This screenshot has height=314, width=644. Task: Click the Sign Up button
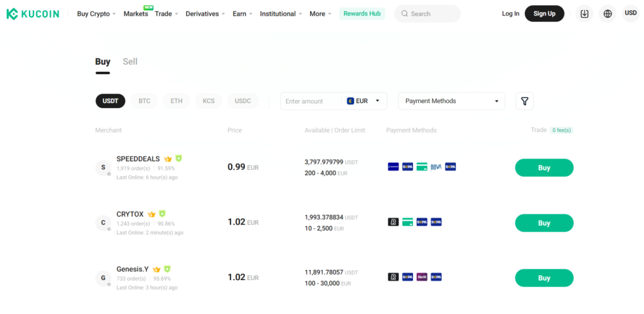click(544, 13)
